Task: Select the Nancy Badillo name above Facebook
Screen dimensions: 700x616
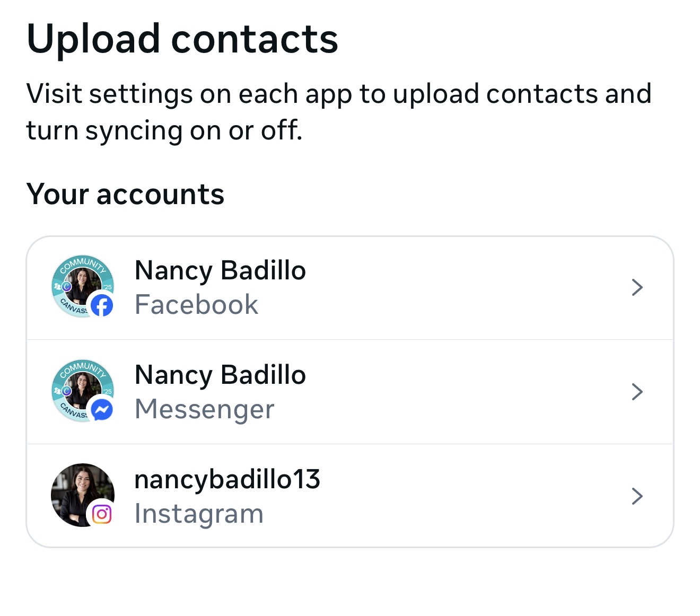Action: pyautogui.click(x=220, y=270)
